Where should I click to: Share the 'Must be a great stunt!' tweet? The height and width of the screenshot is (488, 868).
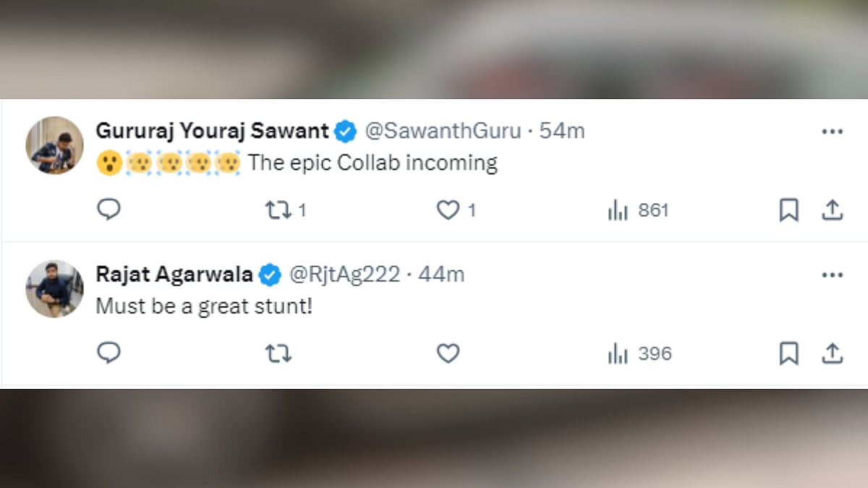(x=833, y=354)
